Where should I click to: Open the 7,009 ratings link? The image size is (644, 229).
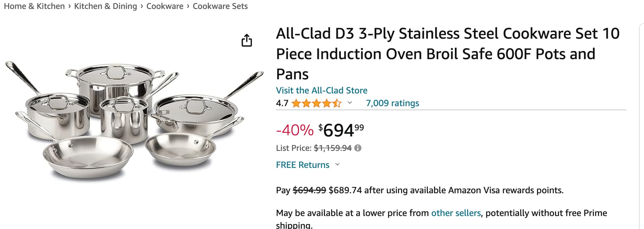[x=392, y=103]
